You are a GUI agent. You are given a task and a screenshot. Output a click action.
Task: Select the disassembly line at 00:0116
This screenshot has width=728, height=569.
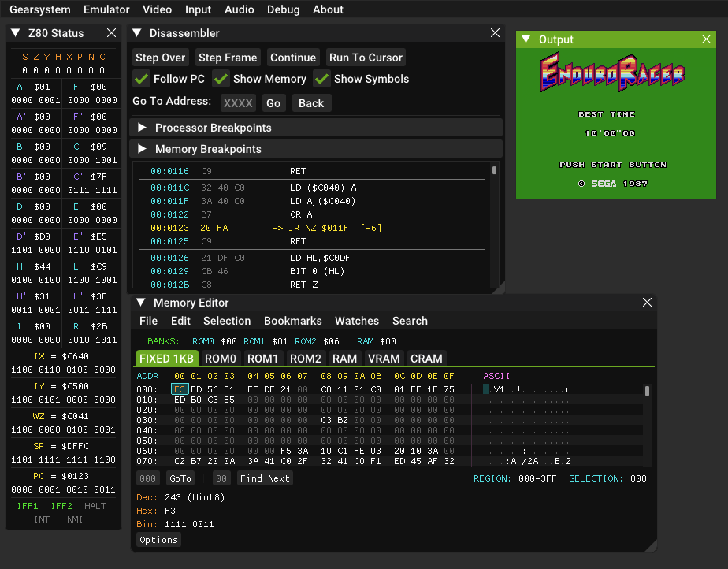pos(311,171)
